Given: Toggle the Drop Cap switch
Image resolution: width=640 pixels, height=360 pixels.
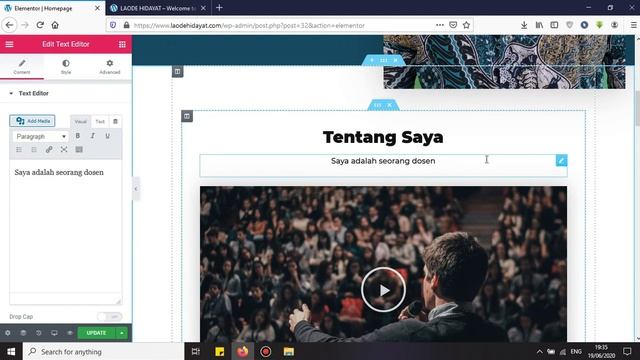Looking at the screenshot, I should (x=109, y=316).
